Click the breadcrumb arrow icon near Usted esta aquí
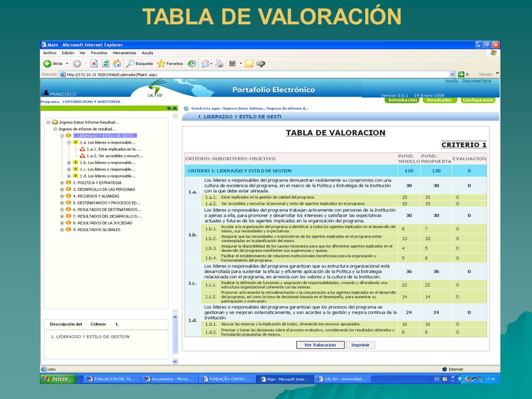 click(186, 109)
